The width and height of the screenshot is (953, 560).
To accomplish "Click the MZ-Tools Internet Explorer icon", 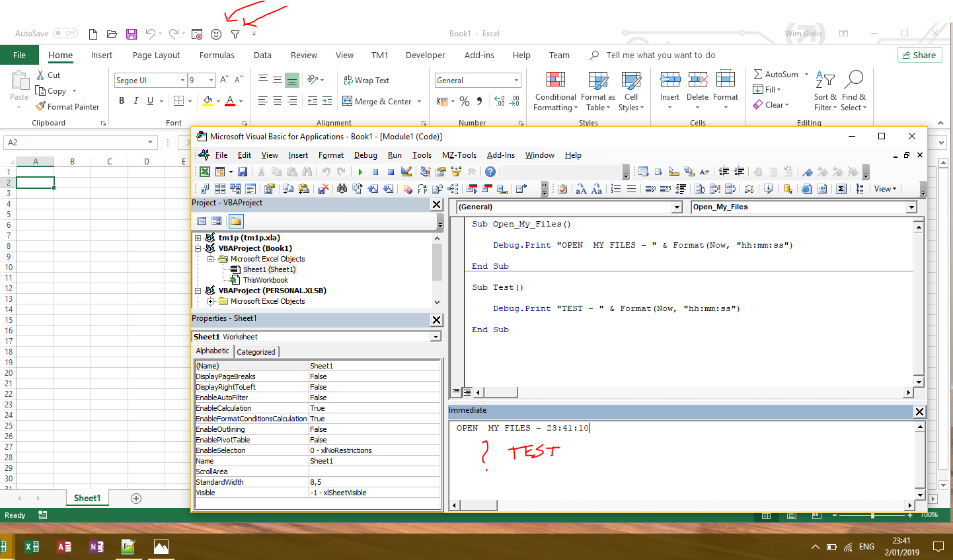I will click(807, 189).
